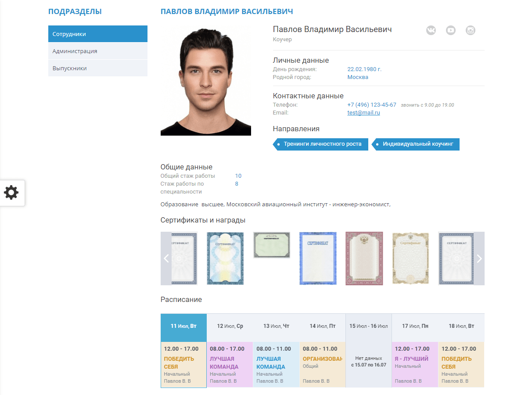Open the Администрация sidebar section
Viewport: 532px width, 395px height.
[x=98, y=51]
